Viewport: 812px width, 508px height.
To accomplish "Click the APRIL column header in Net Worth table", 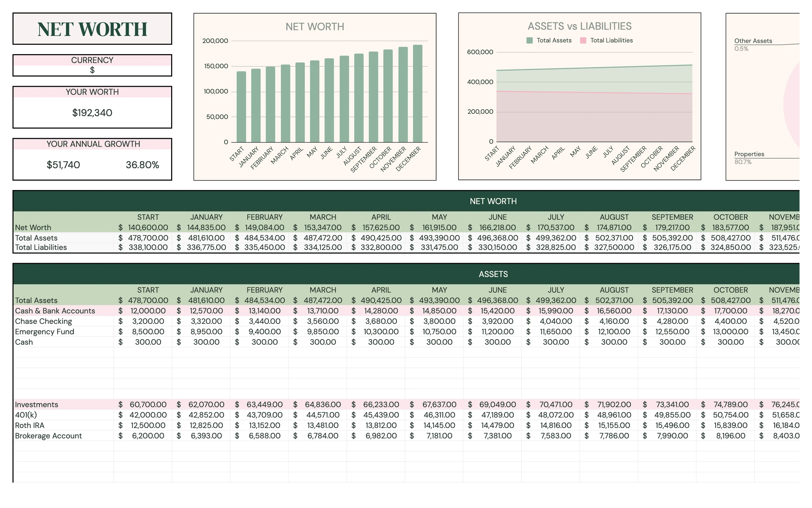I will [381, 217].
